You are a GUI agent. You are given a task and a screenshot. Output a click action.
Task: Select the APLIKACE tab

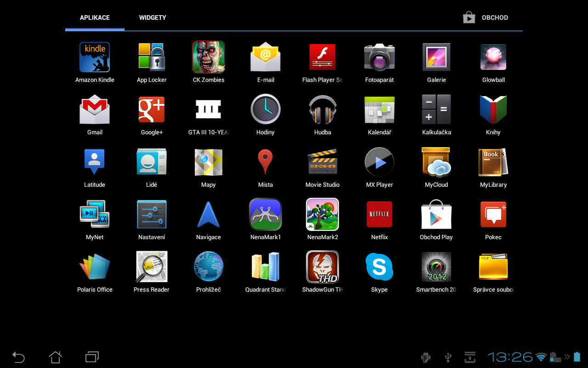pyautogui.click(x=95, y=17)
